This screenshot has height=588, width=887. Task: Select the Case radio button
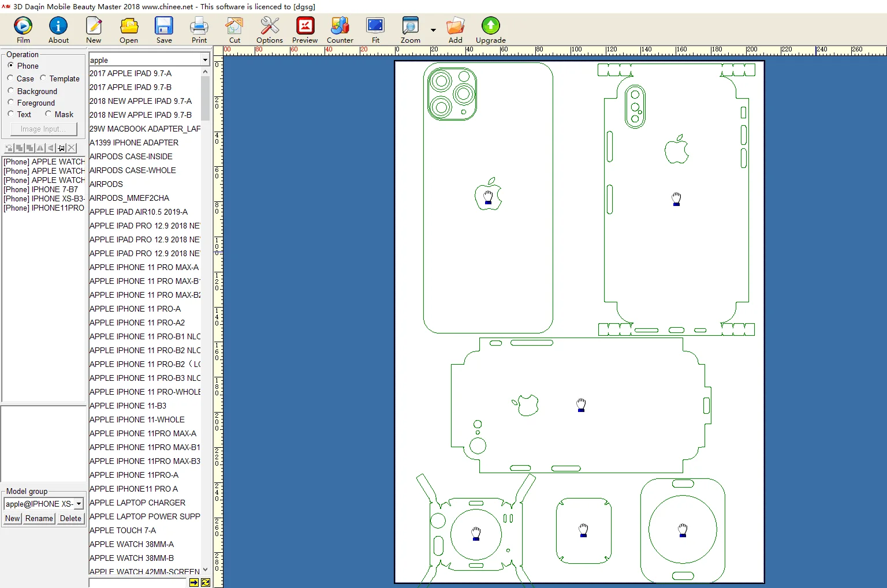(x=11, y=78)
